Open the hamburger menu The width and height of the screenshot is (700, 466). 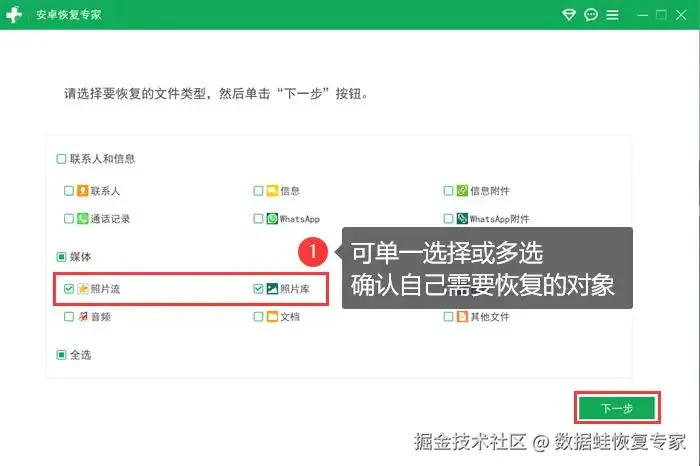point(612,15)
